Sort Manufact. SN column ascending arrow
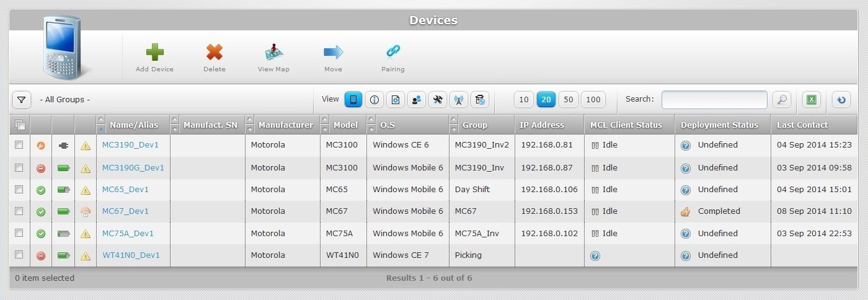The image size is (868, 300). point(174,120)
